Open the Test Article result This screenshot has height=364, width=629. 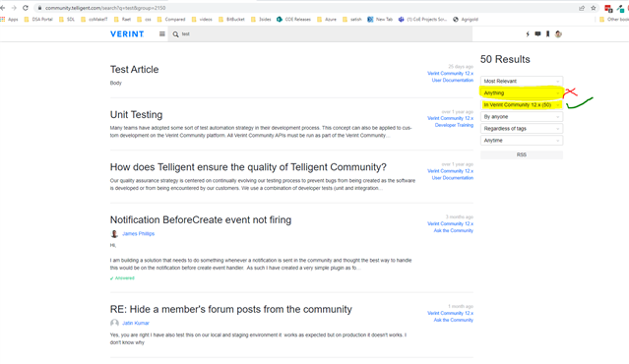pos(135,69)
